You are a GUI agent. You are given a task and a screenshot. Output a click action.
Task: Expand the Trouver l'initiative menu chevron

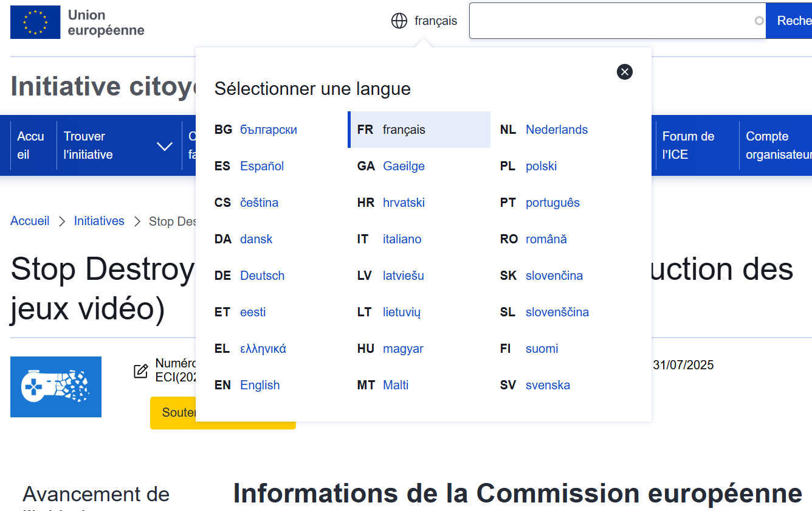pos(165,146)
